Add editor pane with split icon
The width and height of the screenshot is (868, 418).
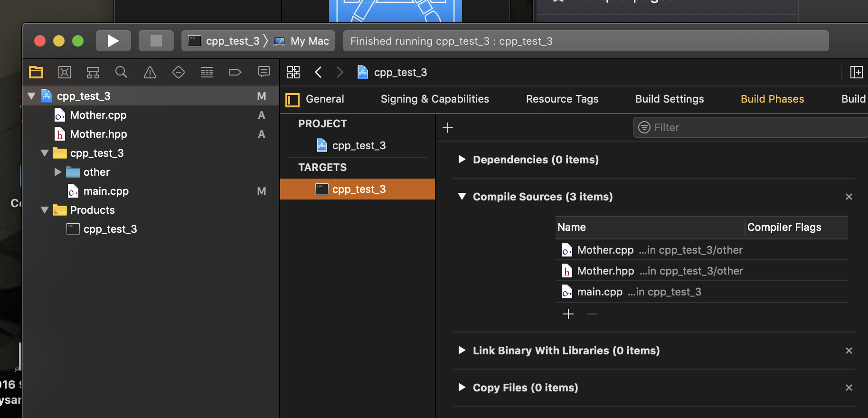(856, 72)
